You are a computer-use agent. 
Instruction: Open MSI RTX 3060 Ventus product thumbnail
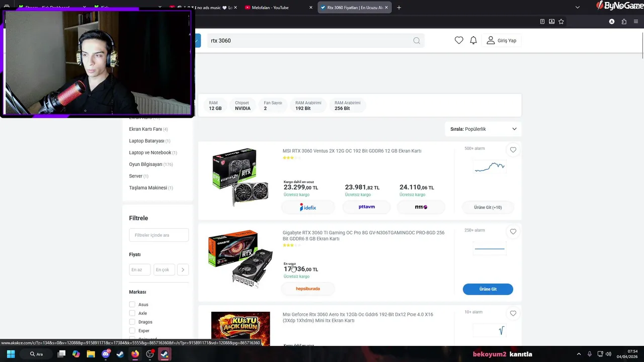pyautogui.click(x=240, y=177)
